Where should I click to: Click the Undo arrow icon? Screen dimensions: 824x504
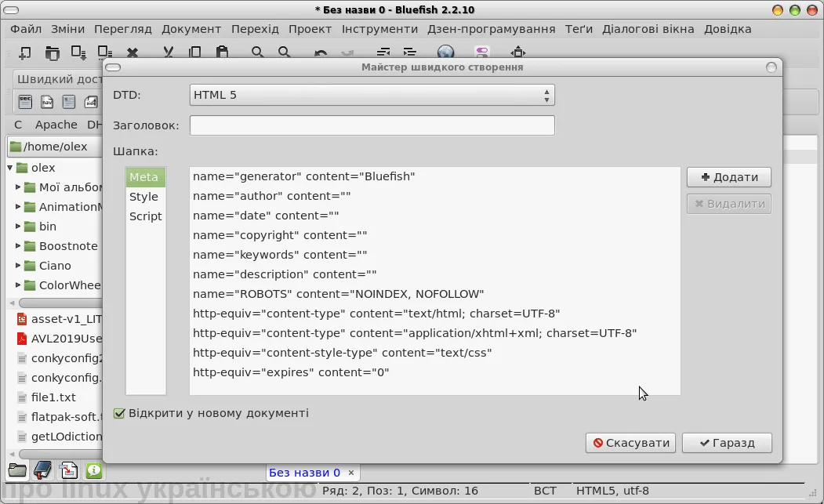pyautogui.click(x=320, y=53)
